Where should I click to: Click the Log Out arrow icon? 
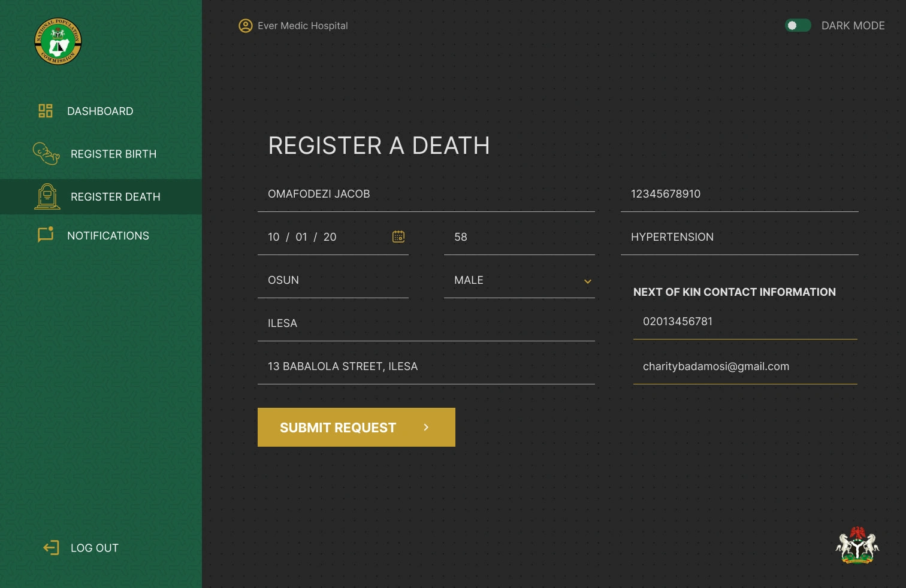point(51,548)
